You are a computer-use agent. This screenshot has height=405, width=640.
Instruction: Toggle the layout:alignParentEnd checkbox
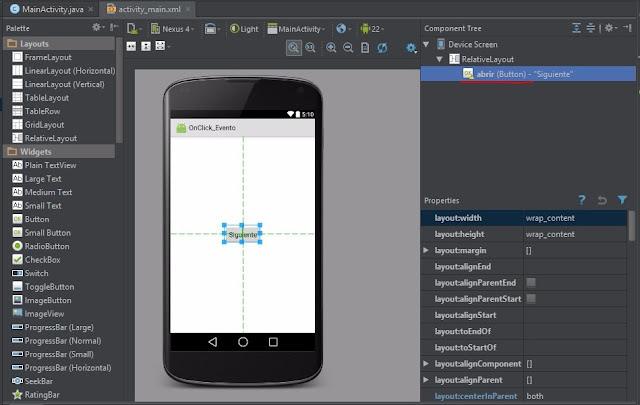(x=531, y=283)
